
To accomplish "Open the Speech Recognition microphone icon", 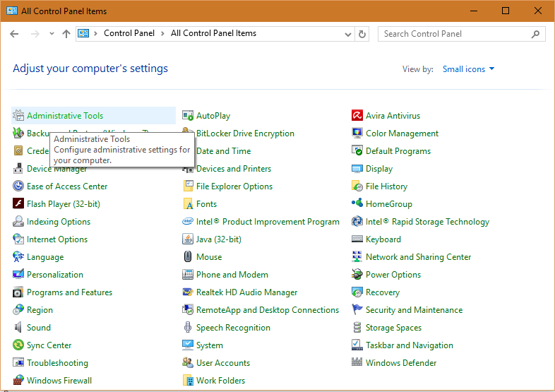I will tap(188, 327).
